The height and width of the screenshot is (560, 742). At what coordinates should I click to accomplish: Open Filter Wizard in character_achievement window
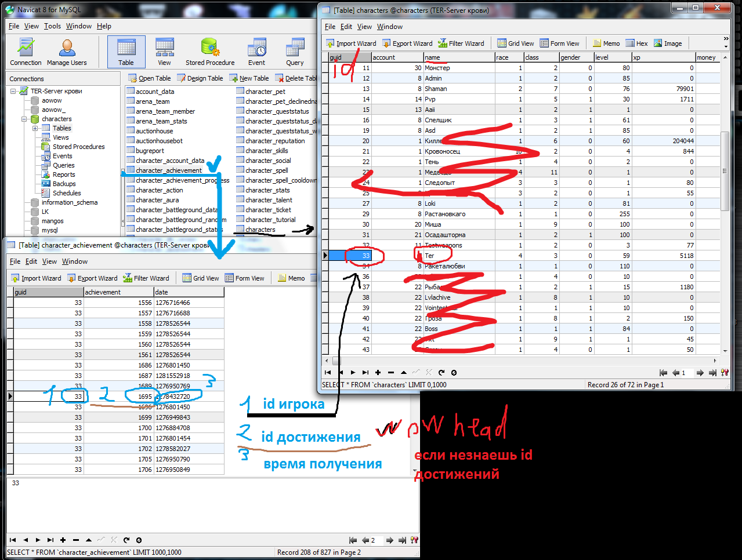click(x=146, y=278)
